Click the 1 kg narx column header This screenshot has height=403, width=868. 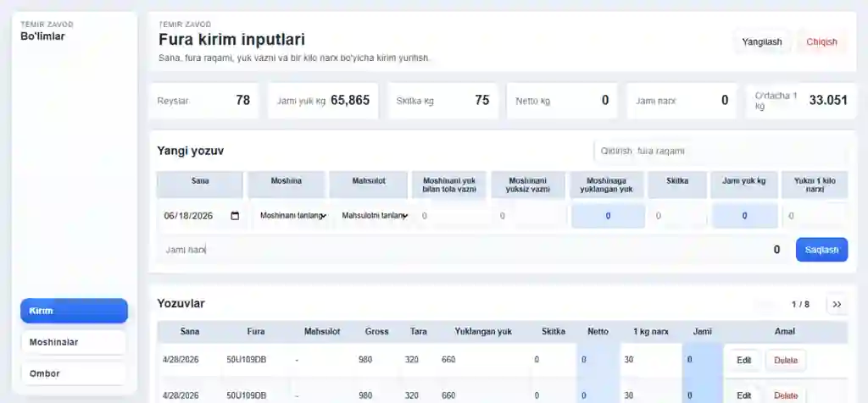[651, 332]
